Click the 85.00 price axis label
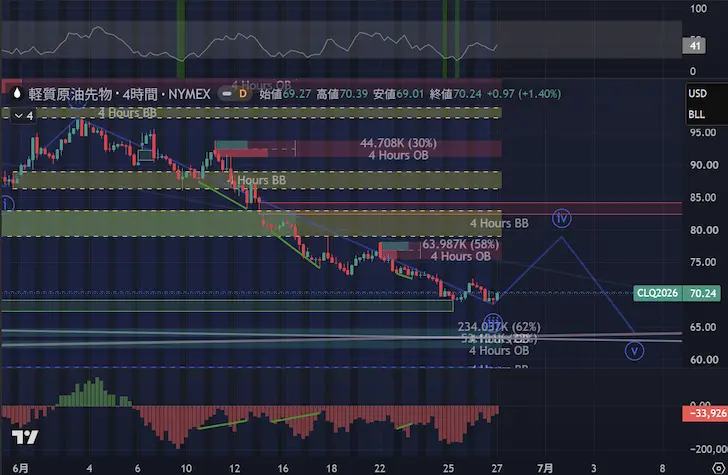The image size is (728, 475). [x=703, y=197]
